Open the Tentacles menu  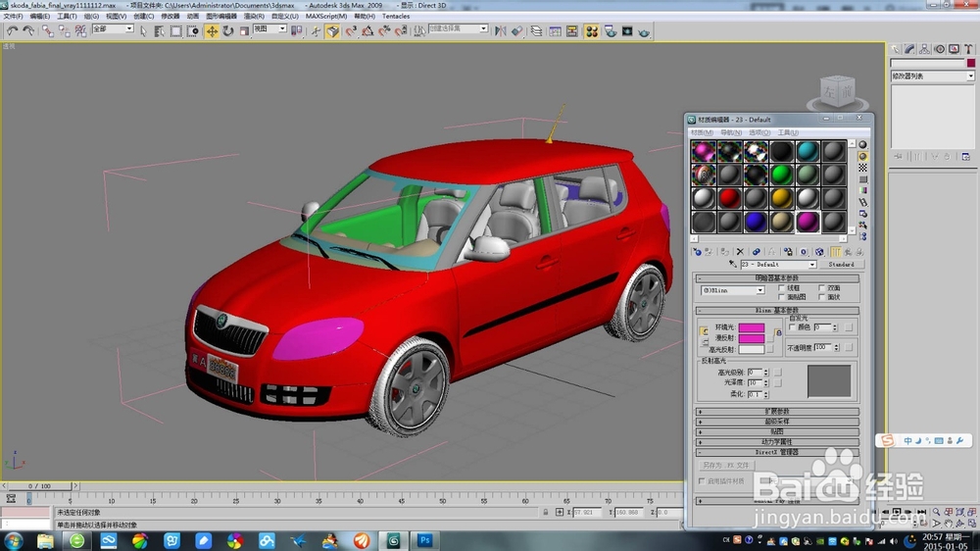click(396, 17)
